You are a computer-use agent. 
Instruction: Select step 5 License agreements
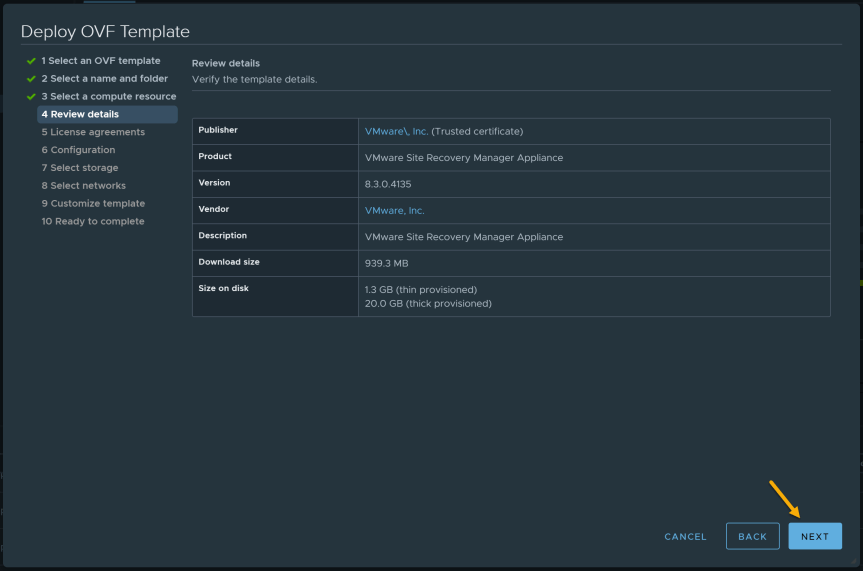tap(93, 132)
